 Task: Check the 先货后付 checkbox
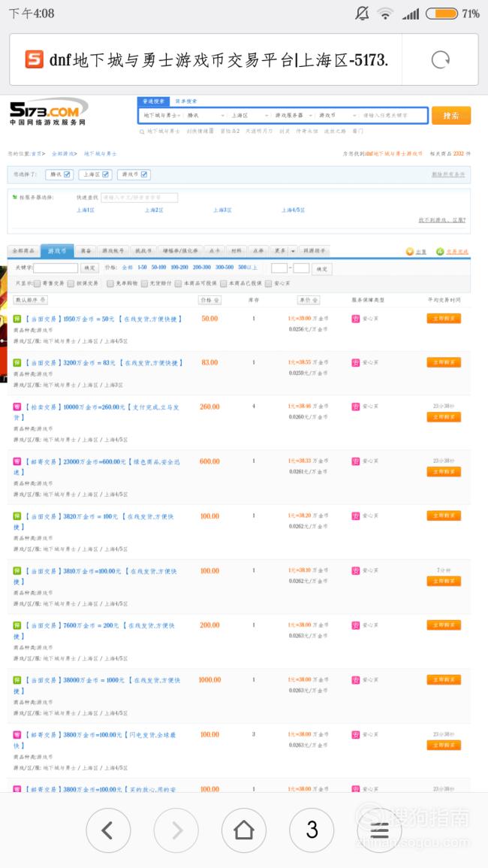pos(144,283)
